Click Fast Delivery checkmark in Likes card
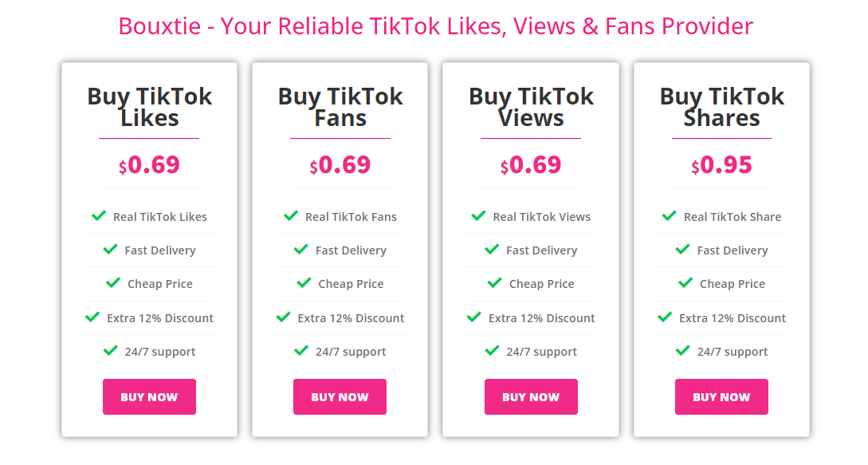Image resolution: width=868 pixels, height=465 pixels. click(110, 250)
